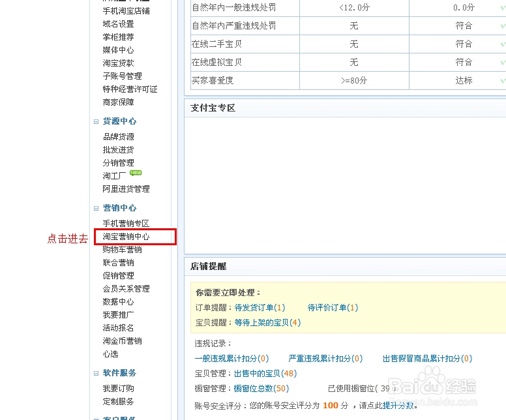Screen dimensions: 506x420
Task: Open 淘金币营销 link
Action: click(122, 341)
